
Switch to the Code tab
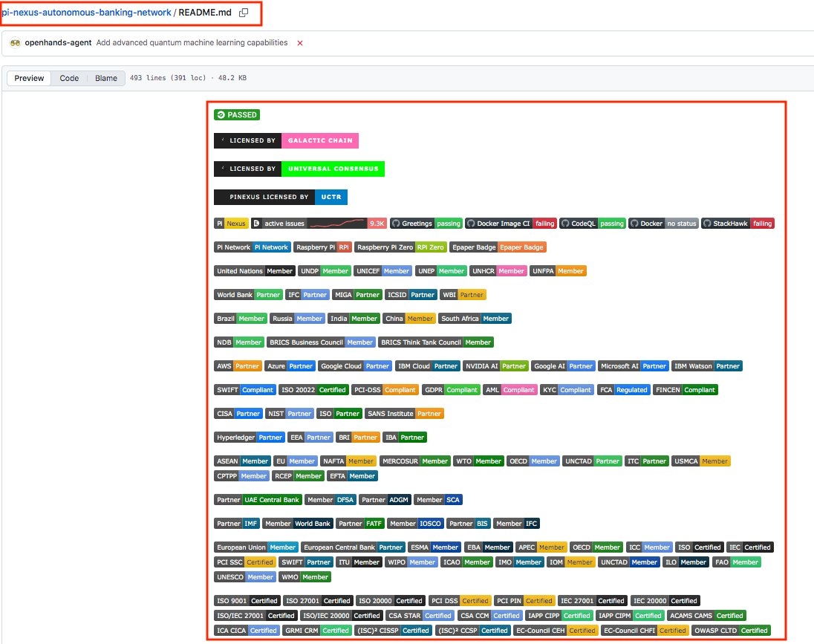click(x=69, y=78)
